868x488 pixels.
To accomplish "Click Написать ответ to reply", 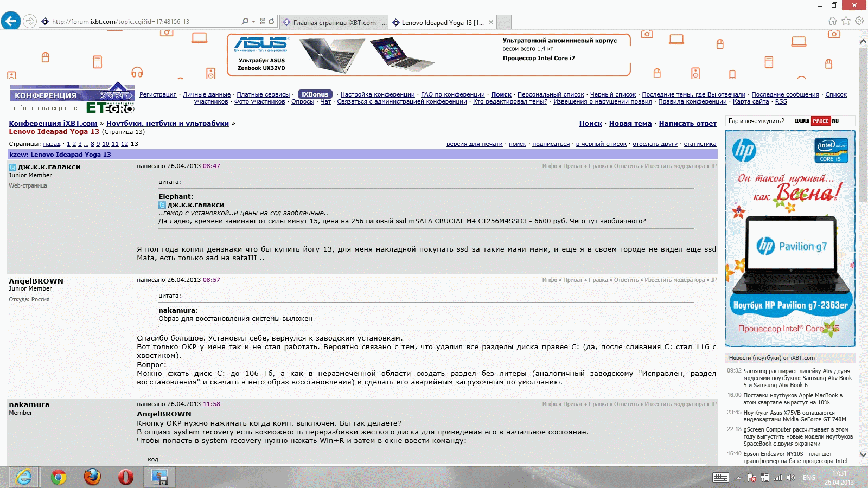I will coord(687,123).
